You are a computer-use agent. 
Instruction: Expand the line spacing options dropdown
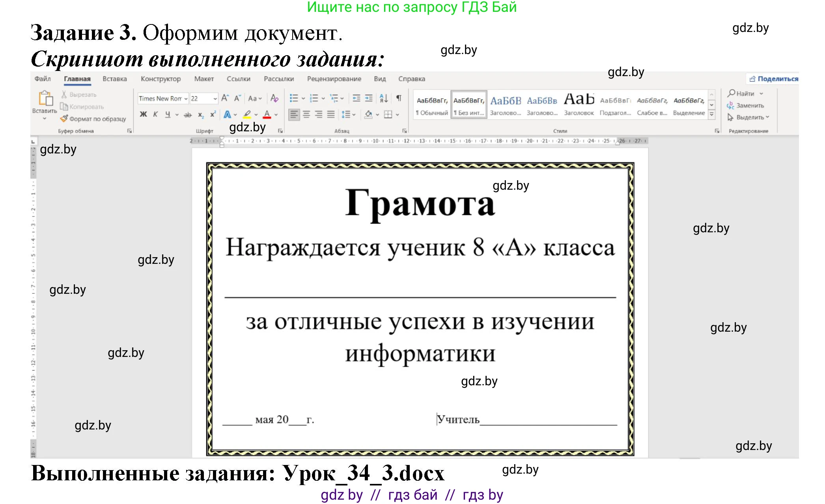point(354,115)
